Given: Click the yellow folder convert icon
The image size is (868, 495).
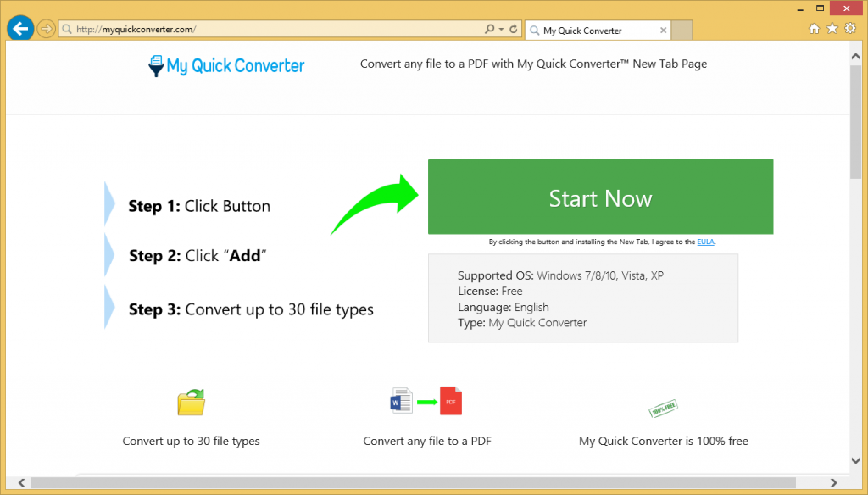Looking at the screenshot, I should coord(192,402).
